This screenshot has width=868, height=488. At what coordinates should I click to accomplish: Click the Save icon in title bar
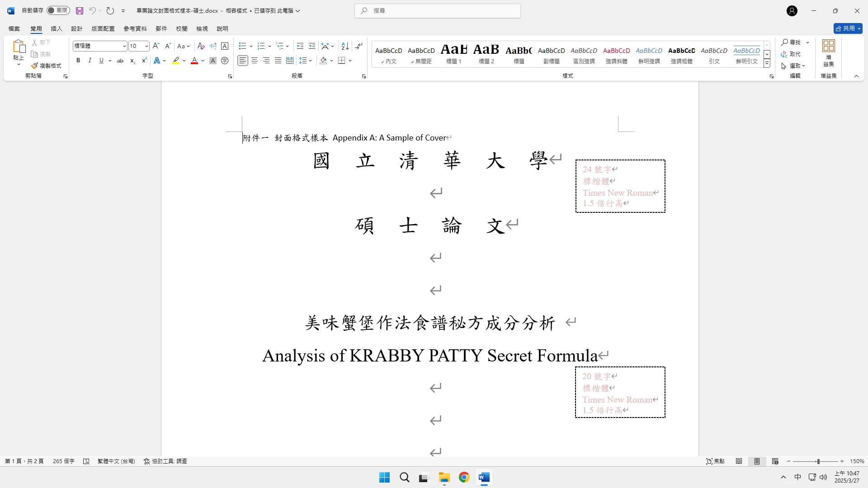pyautogui.click(x=80, y=10)
